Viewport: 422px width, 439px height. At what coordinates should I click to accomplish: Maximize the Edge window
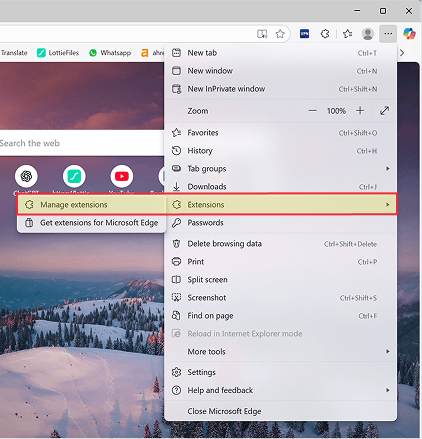(383, 11)
